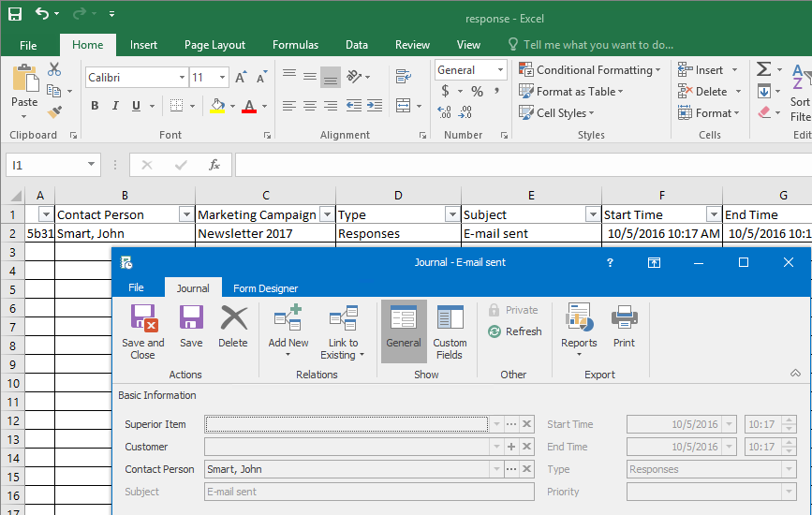Viewport: 812px width, 515px height.
Task: Apply the red font color
Action: [249, 106]
